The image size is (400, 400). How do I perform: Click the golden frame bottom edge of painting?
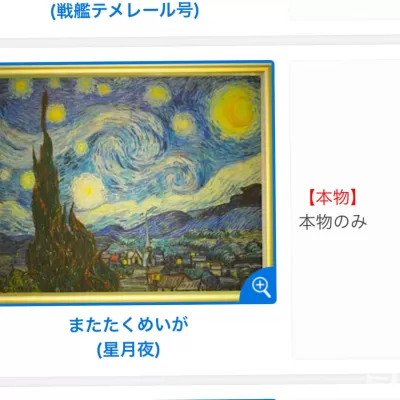click(x=120, y=297)
